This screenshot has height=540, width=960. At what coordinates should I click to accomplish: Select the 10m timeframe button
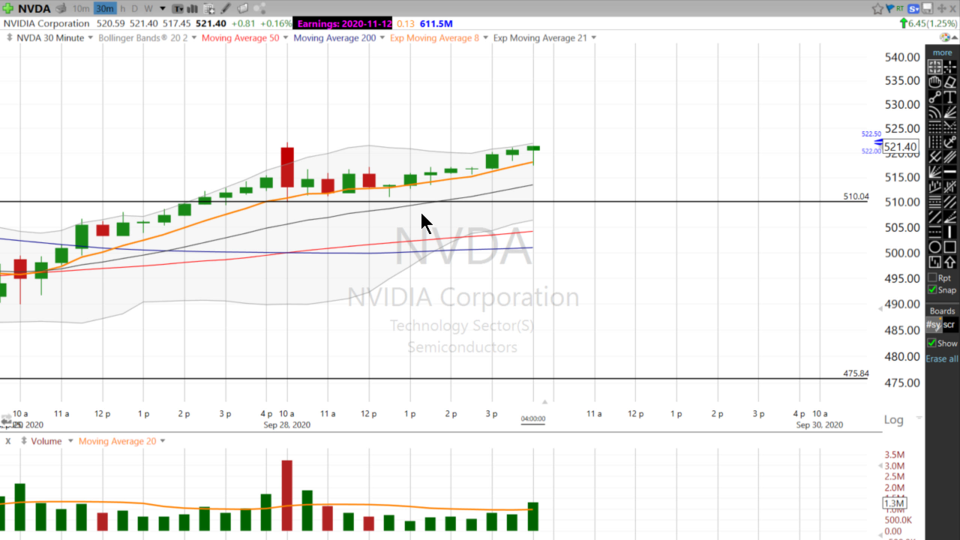point(80,9)
